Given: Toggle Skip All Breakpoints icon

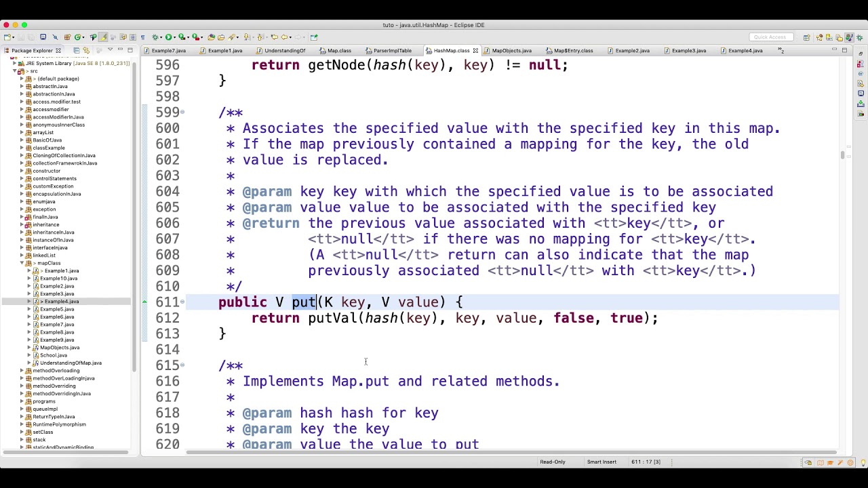Looking at the screenshot, I should click(55, 37).
